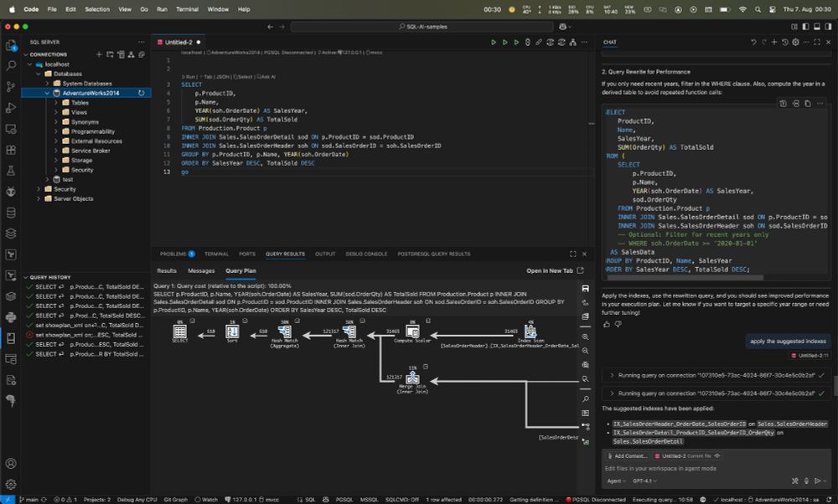Toggle the Watch option in status bar

click(206, 500)
